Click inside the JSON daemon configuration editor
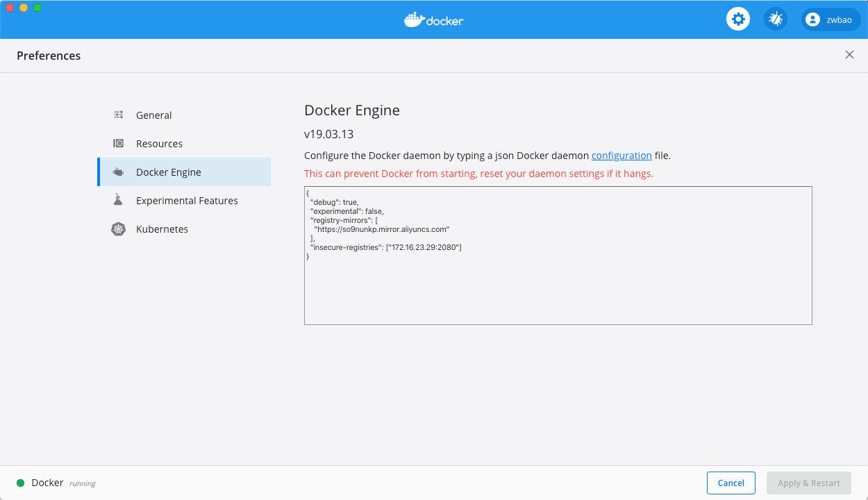The image size is (868, 500). (x=556, y=253)
